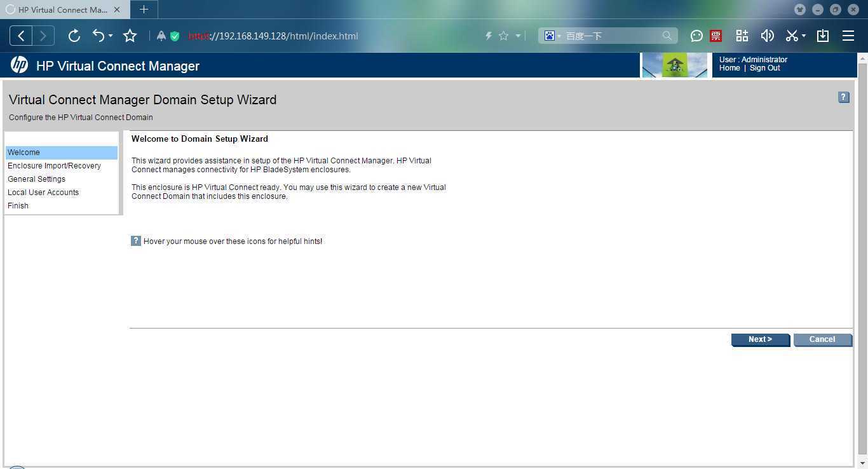
Task: Click the scissors screenshot tool icon
Action: [792, 36]
